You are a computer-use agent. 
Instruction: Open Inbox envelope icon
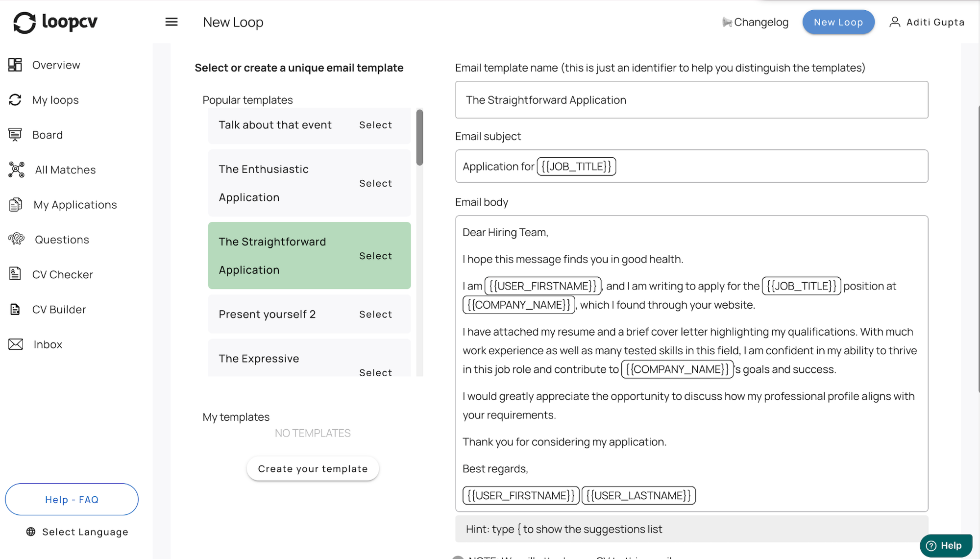[16, 344]
